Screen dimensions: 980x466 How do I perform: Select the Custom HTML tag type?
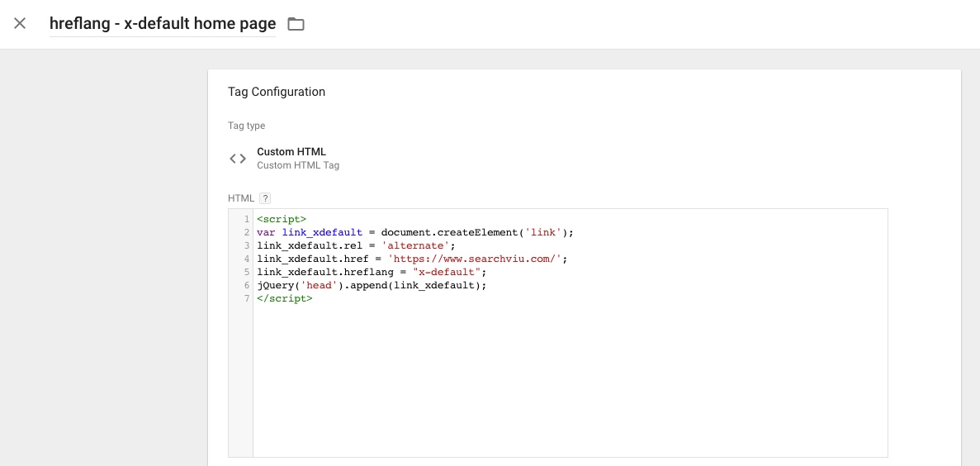pyautogui.click(x=291, y=152)
